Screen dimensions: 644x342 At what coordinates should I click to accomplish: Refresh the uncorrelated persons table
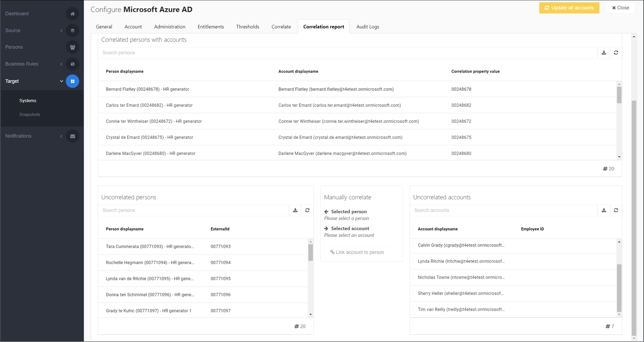[307, 210]
